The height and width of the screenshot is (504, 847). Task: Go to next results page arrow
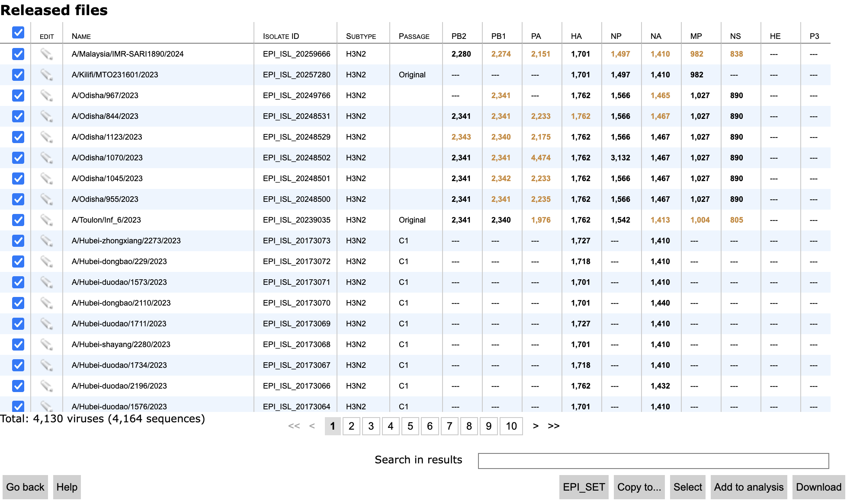536,426
